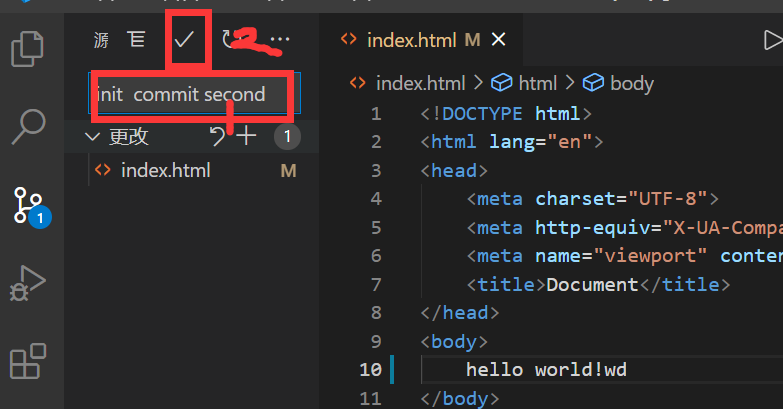783x409 pixels.
Task: Toggle the view as tree icon
Action: (136, 40)
